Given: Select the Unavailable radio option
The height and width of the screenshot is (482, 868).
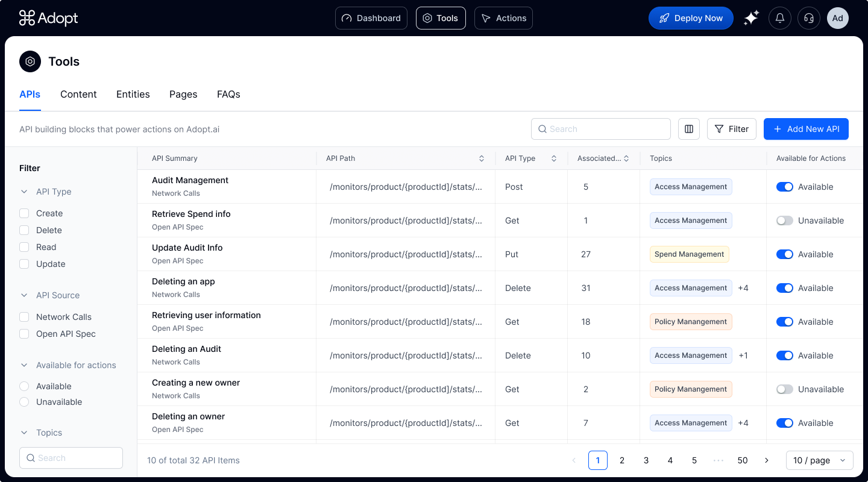Looking at the screenshot, I should click(24, 402).
